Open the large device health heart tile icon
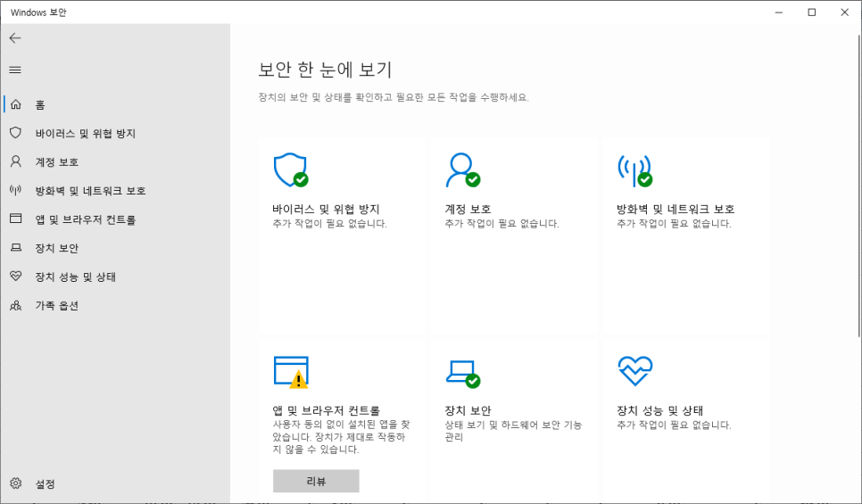The width and height of the screenshot is (862, 504). pos(635,370)
